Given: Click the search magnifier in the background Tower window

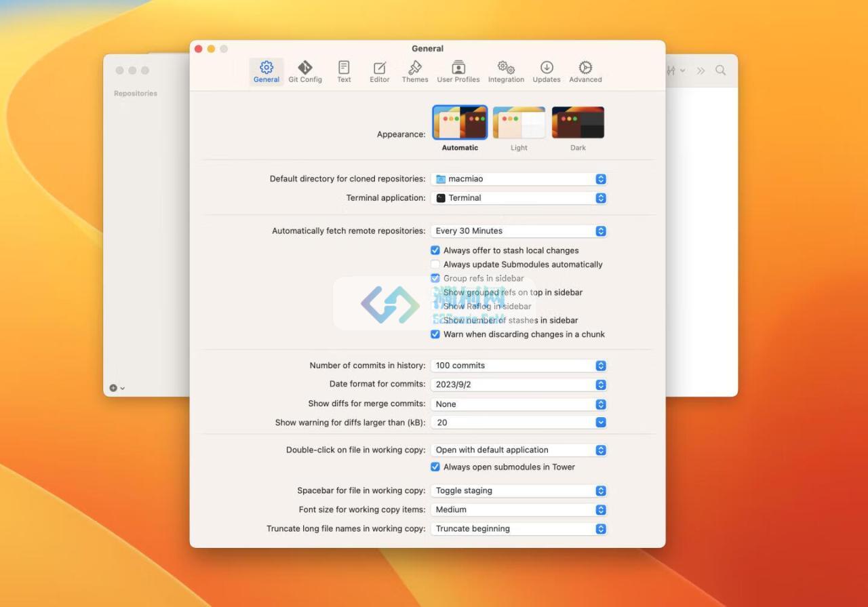Looking at the screenshot, I should pyautogui.click(x=720, y=71).
